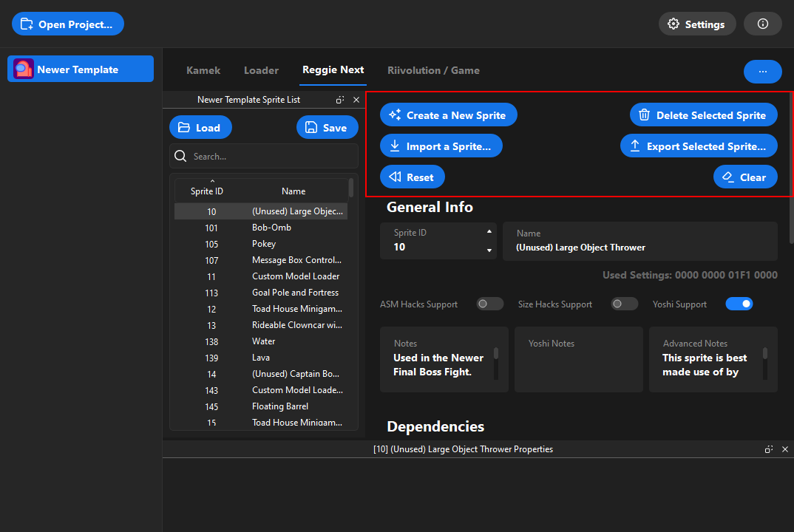
Task: Click Used Settings value text
Action: 690,275
